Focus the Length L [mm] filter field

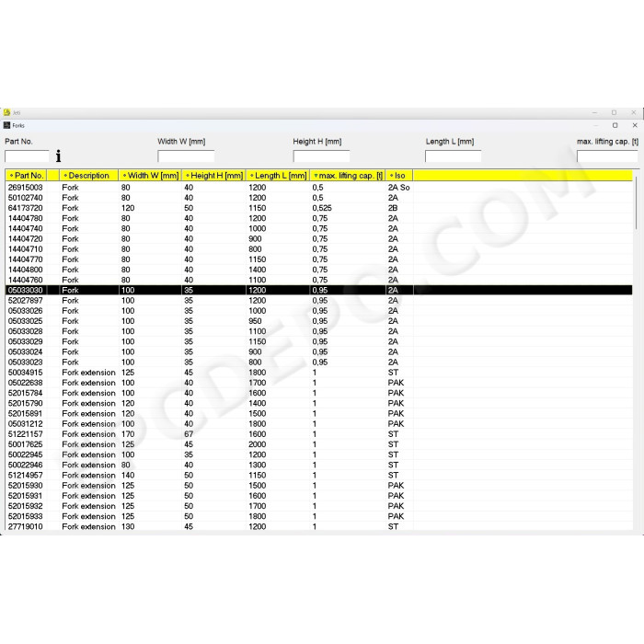tap(453, 156)
